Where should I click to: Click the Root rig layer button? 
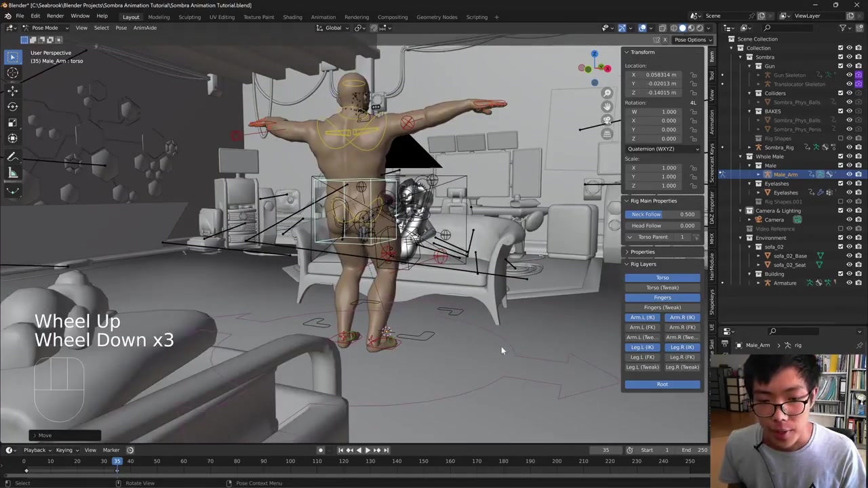pyautogui.click(x=662, y=384)
